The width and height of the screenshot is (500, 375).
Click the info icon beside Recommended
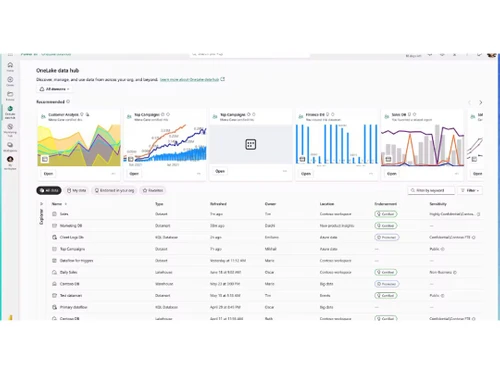pos(68,102)
